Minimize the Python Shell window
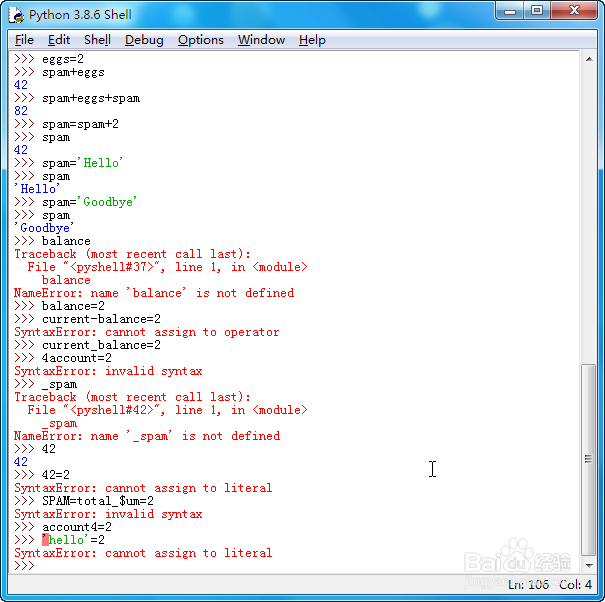The height and width of the screenshot is (602, 605). tap(510, 11)
